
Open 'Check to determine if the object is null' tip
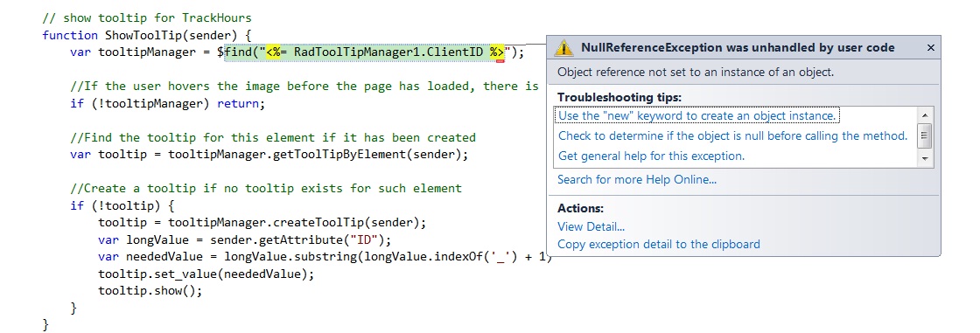click(732, 135)
